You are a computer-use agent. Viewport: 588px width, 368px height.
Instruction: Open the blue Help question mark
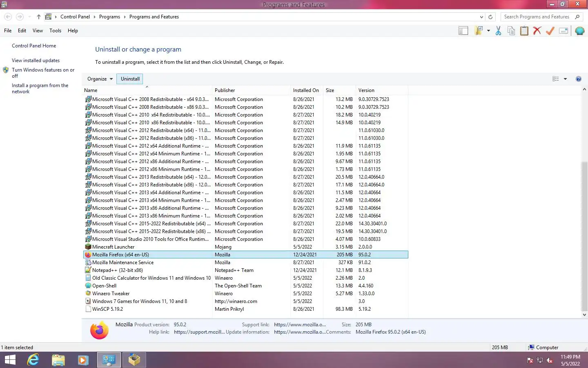[578, 79]
